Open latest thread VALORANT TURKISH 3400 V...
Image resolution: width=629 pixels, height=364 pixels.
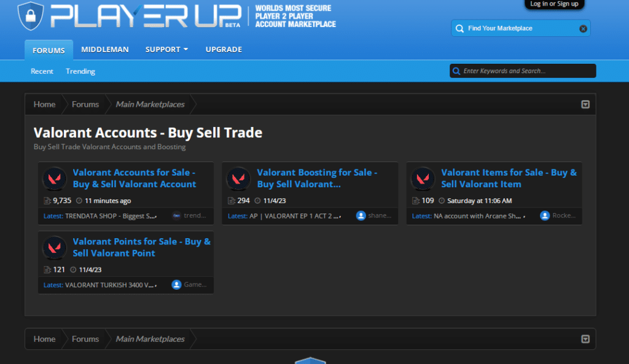pyautogui.click(x=111, y=285)
